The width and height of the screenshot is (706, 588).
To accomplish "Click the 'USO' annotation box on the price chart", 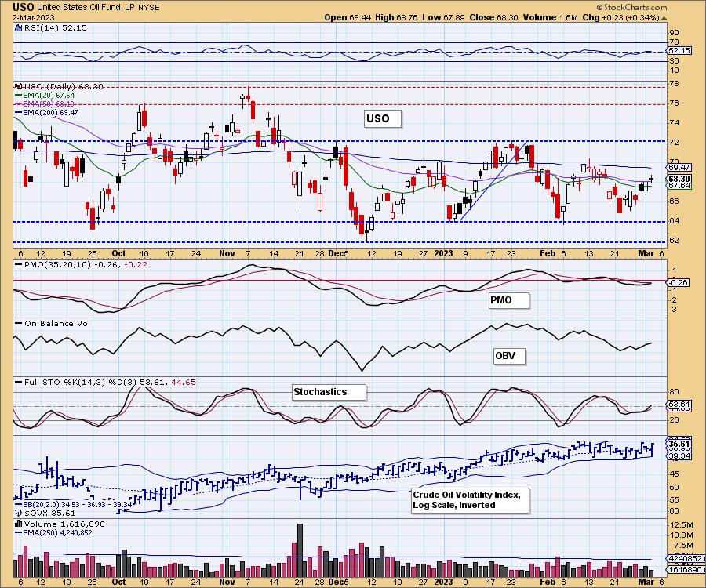I will [x=382, y=119].
